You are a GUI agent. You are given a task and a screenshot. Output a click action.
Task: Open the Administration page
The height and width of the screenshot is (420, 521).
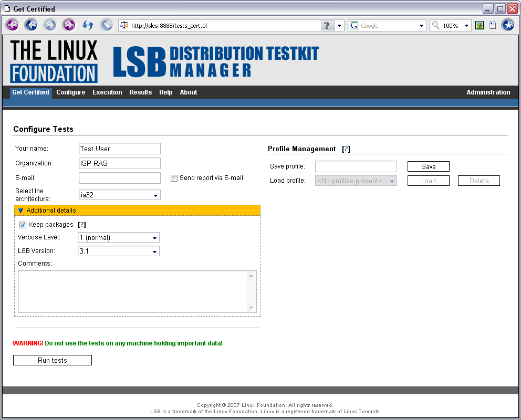tap(488, 92)
